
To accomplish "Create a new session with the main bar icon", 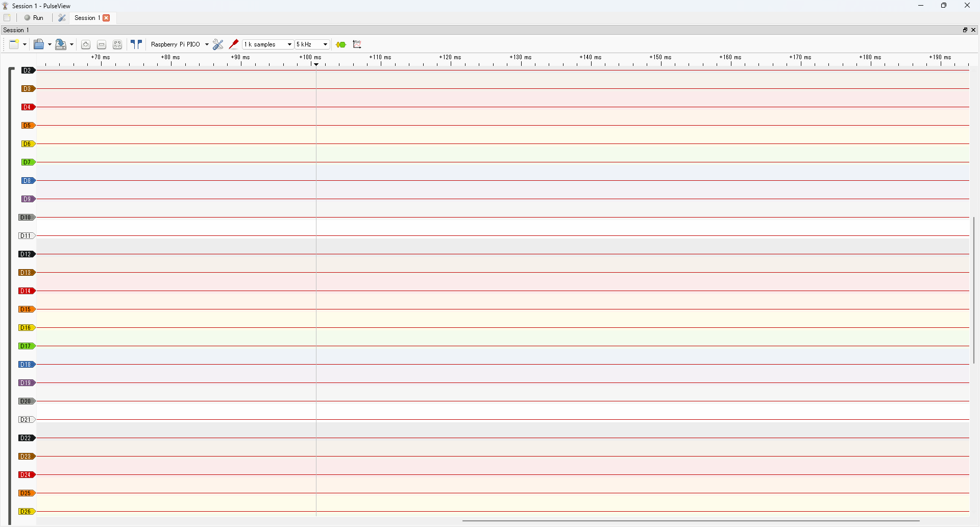I will pyautogui.click(x=7, y=18).
